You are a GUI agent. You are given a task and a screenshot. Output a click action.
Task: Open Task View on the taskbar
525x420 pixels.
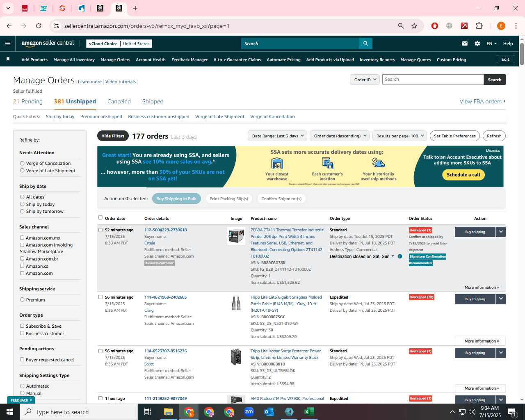(x=148, y=412)
